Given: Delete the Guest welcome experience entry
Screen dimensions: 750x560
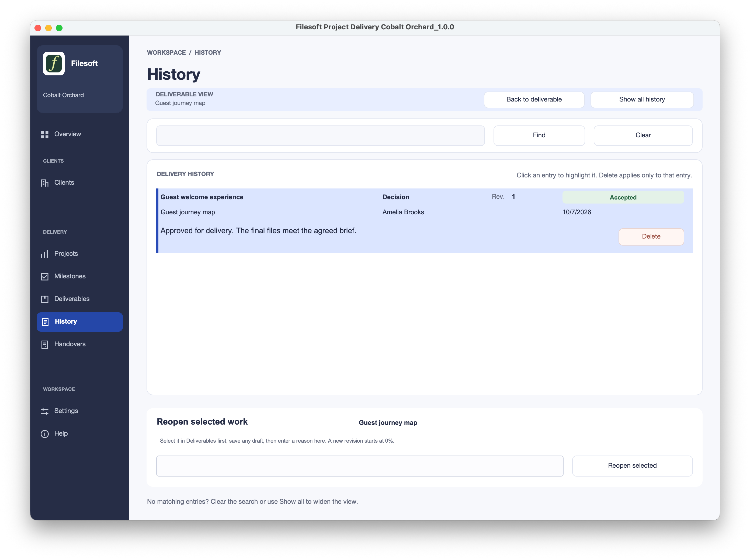Looking at the screenshot, I should tap(651, 236).
